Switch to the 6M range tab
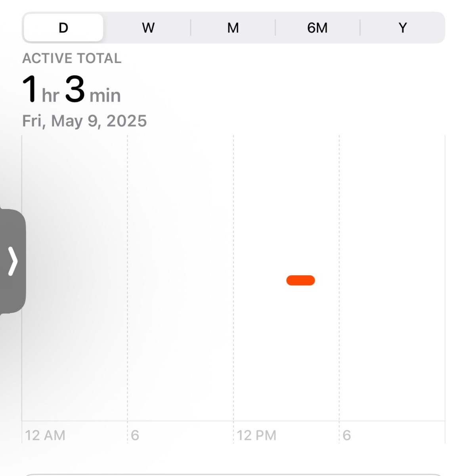Image resolution: width=467 pixels, height=476 pixels. (318, 28)
